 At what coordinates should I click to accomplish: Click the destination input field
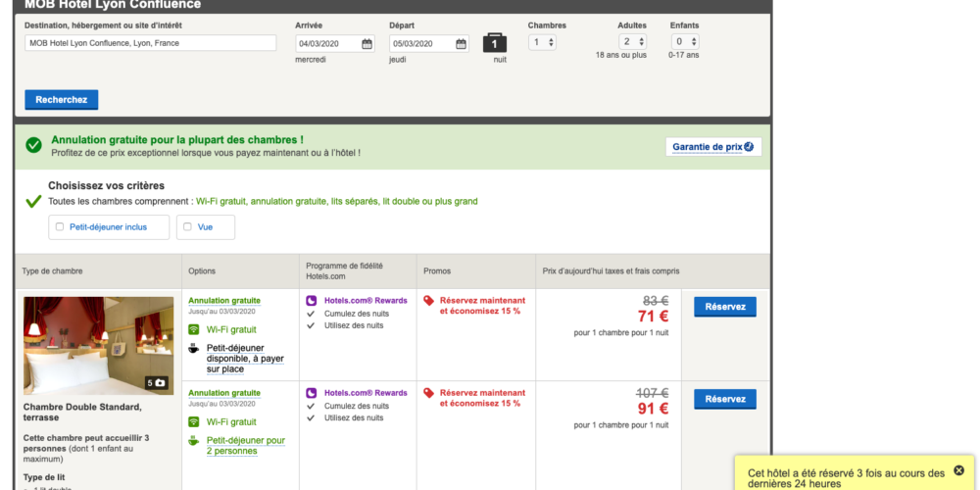point(151,43)
